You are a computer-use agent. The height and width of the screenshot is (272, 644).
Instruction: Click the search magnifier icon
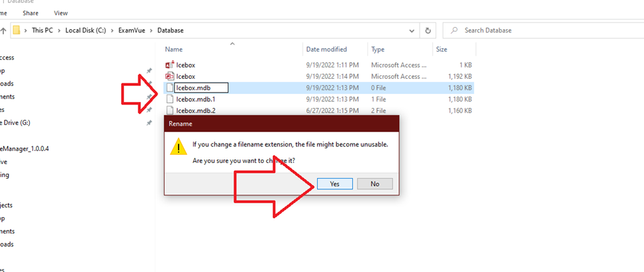tap(454, 30)
